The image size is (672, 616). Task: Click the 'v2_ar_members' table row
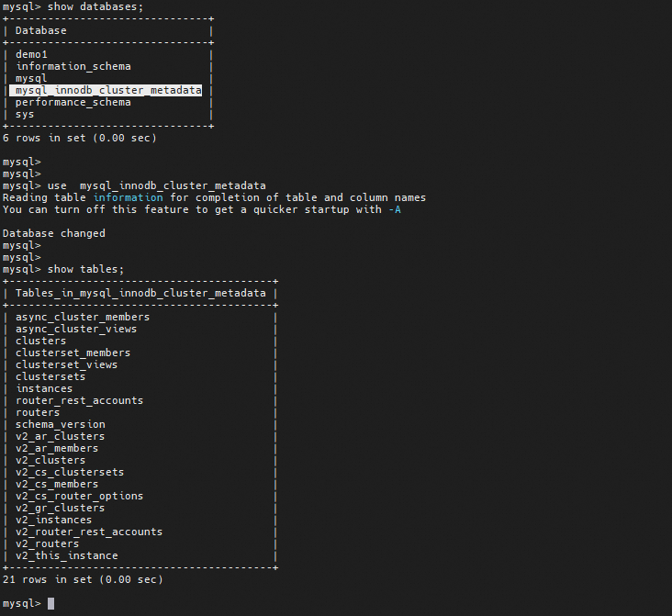coord(57,448)
